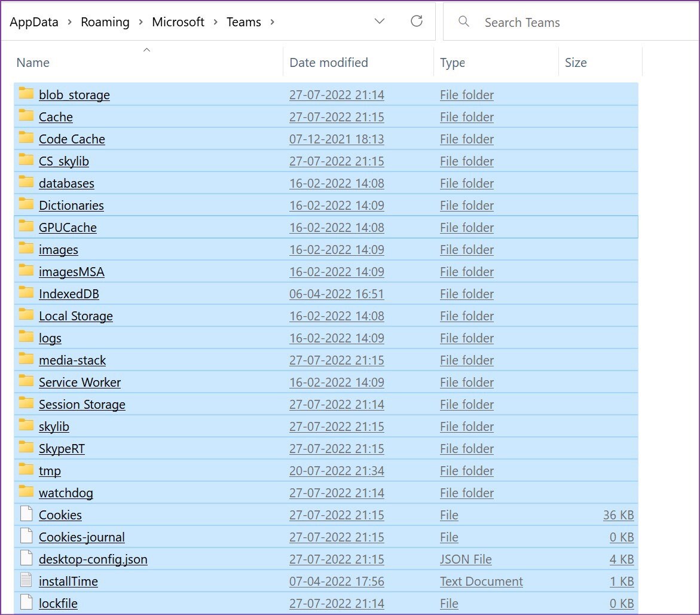
Task: Click the Local Storage folder icon
Action: [26, 315]
